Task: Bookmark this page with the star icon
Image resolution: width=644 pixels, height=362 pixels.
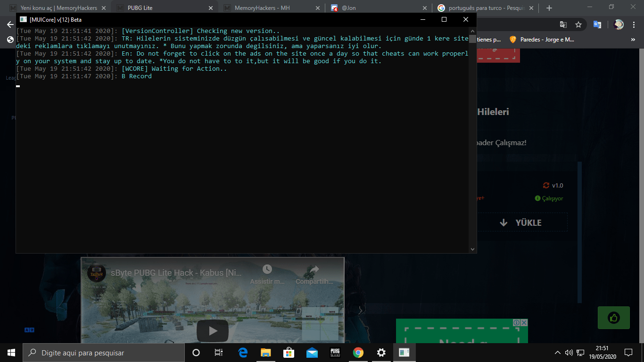Action: pos(578,25)
